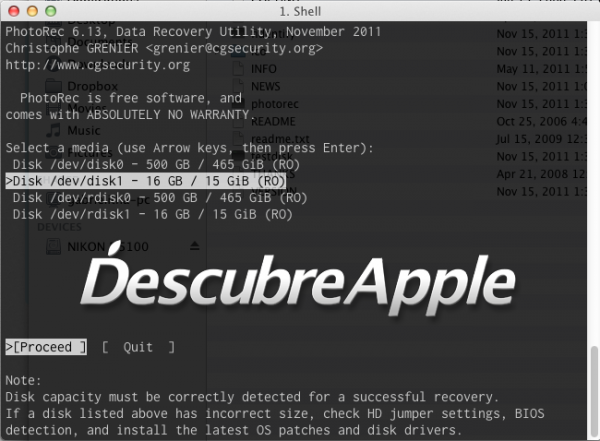
Task: Zoom the Shell window with green button
Action: click(x=51, y=11)
